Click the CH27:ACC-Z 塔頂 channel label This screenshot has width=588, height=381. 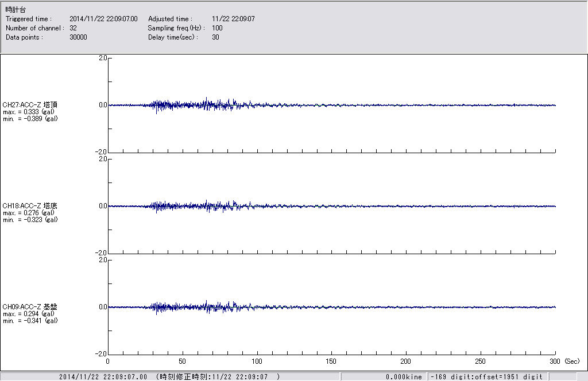(x=30, y=104)
